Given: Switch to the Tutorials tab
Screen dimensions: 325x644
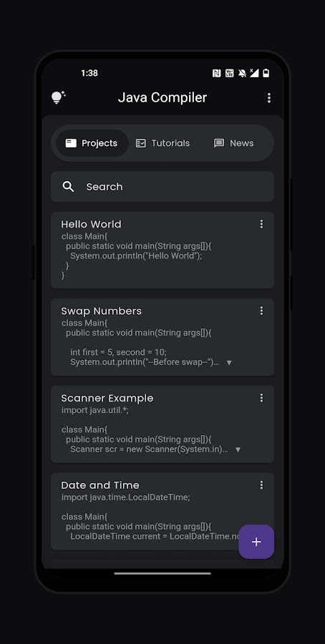Looking at the screenshot, I should (x=162, y=143).
